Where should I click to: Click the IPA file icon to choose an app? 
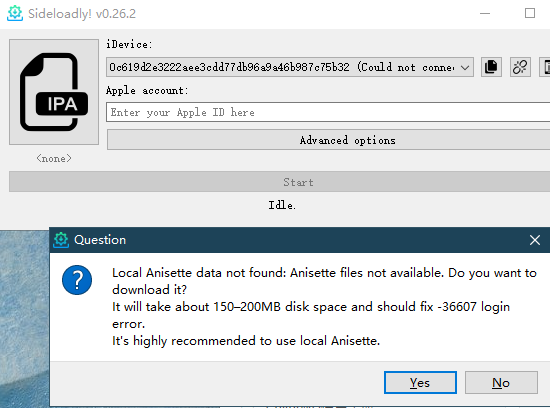click(x=54, y=92)
